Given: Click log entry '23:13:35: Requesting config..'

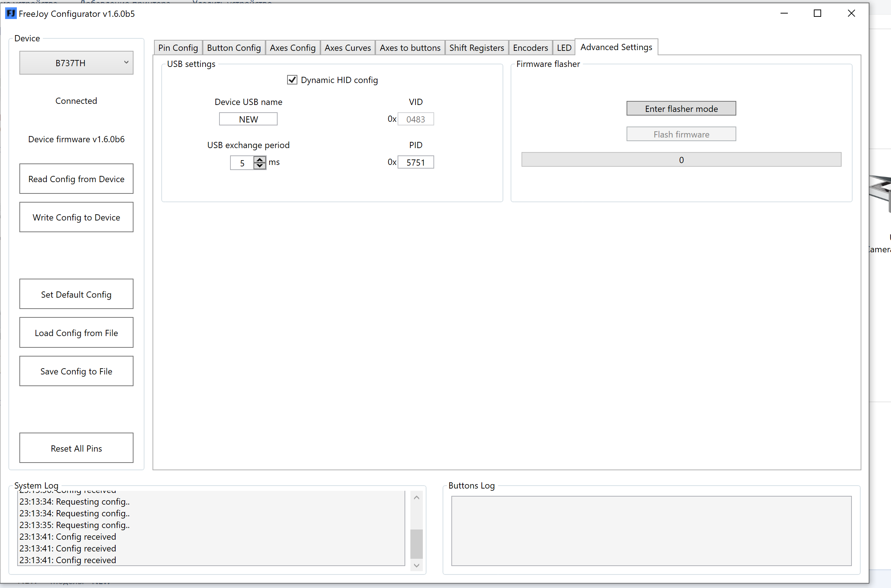Looking at the screenshot, I should (75, 525).
